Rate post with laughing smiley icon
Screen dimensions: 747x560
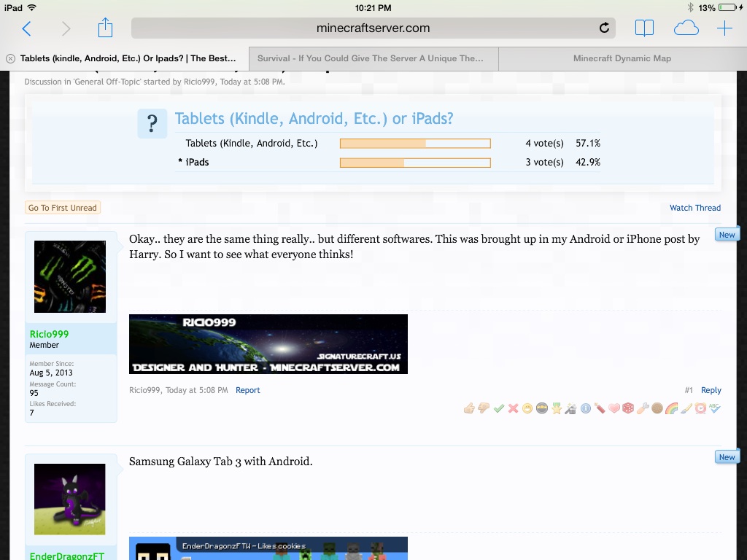click(527, 408)
